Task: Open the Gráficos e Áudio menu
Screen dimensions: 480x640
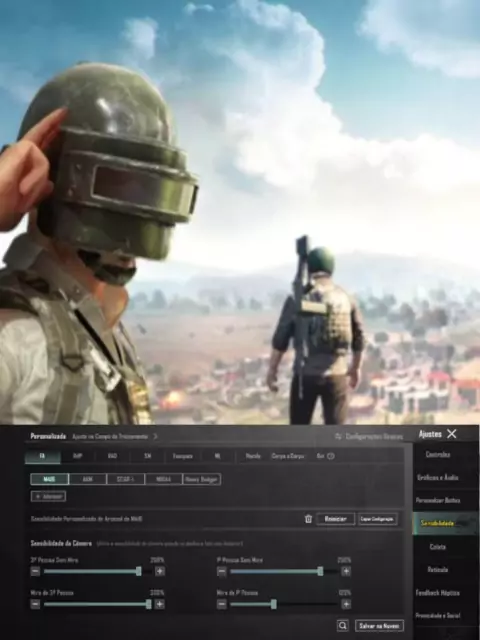Action: point(438,477)
